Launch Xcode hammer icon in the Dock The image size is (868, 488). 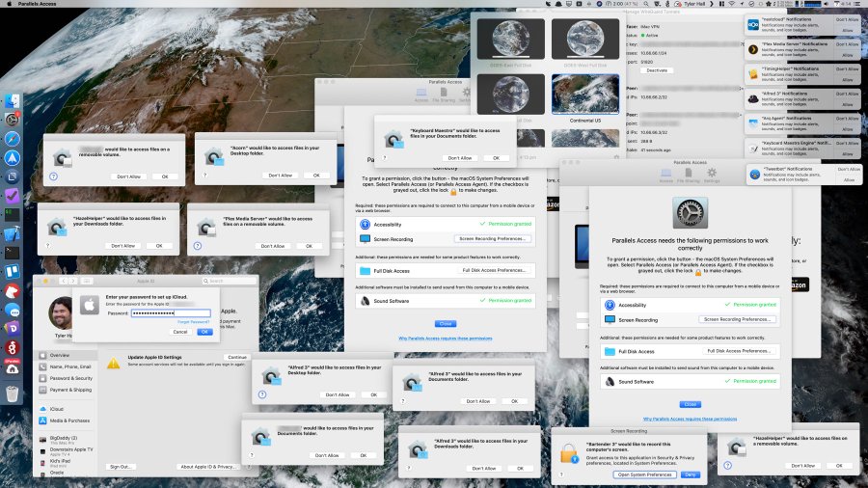[x=13, y=233]
